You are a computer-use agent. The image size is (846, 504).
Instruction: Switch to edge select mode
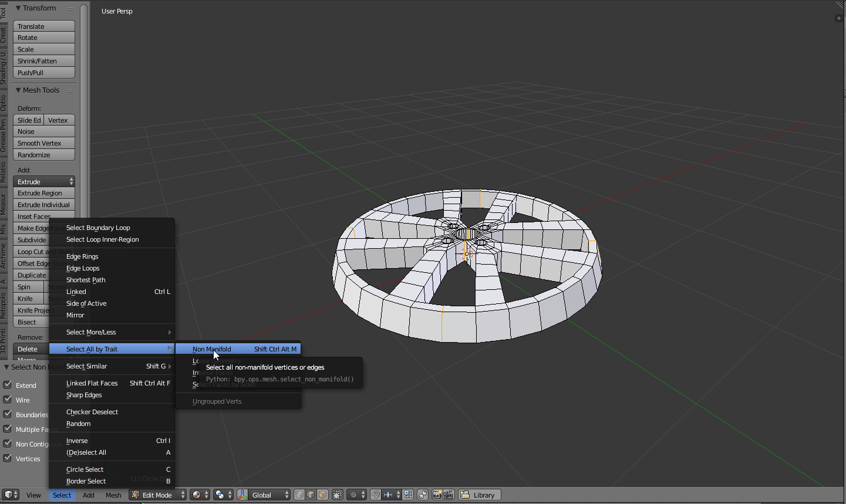click(x=311, y=495)
